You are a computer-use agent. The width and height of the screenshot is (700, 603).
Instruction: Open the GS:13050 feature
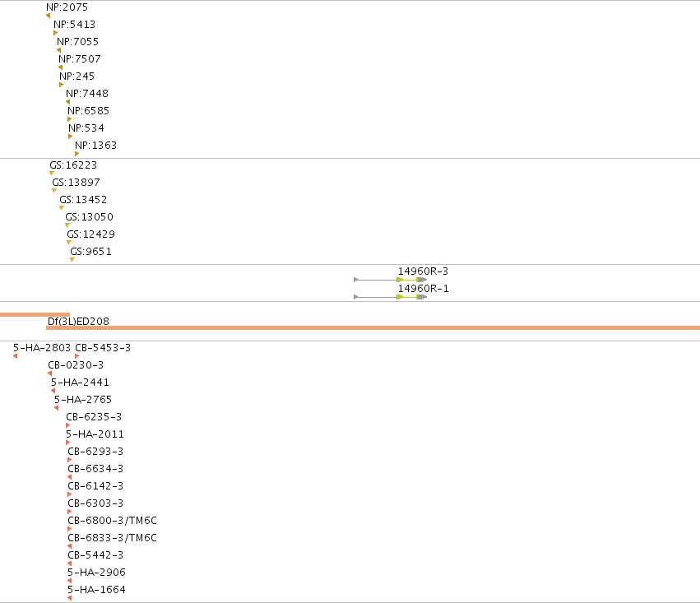tap(90, 217)
